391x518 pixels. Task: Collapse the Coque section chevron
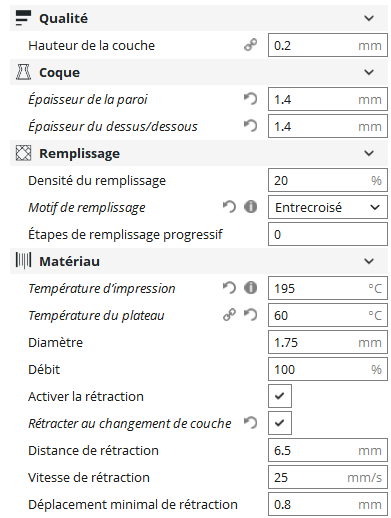pos(369,72)
